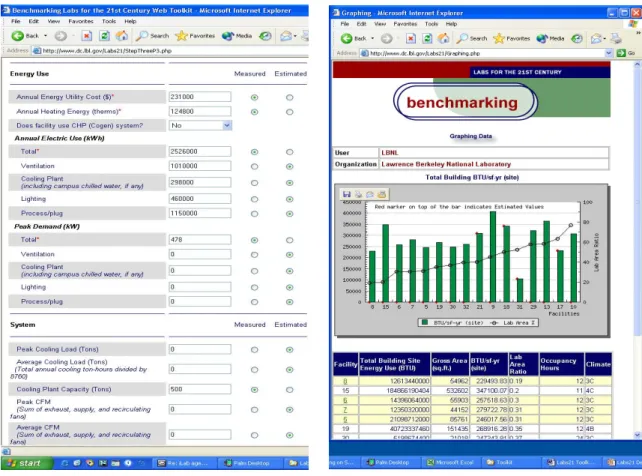Select Estimated for Annual Heating Energy

(x=289, y=112)
